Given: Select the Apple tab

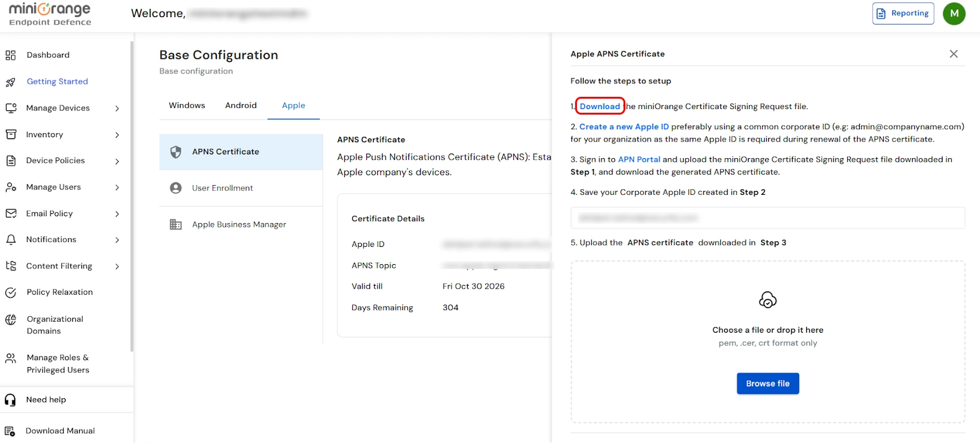Looking at the screenshot, I should pyautogui.click(x=293, y=105).
